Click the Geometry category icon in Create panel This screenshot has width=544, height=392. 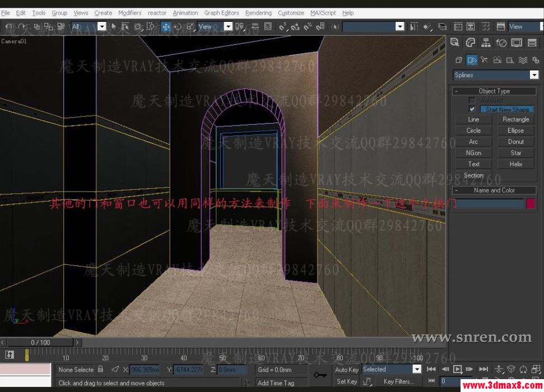coord(458,59)
